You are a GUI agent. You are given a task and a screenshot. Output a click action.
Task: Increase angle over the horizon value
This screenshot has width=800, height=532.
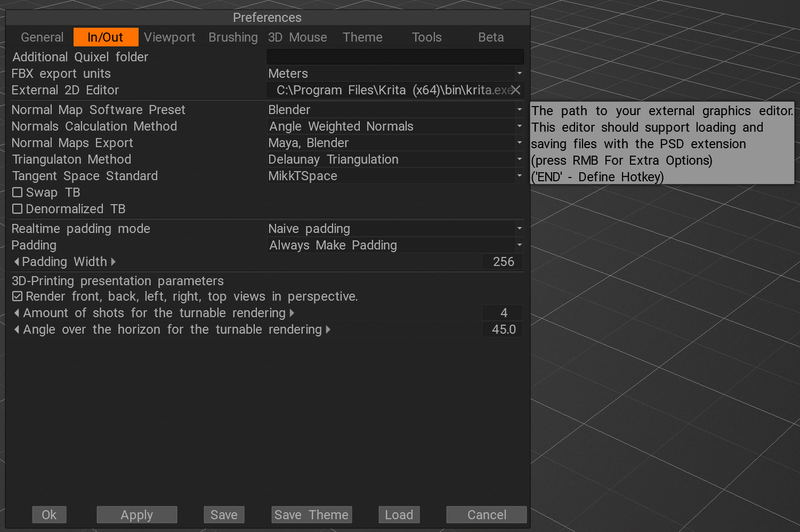[328, 329]
